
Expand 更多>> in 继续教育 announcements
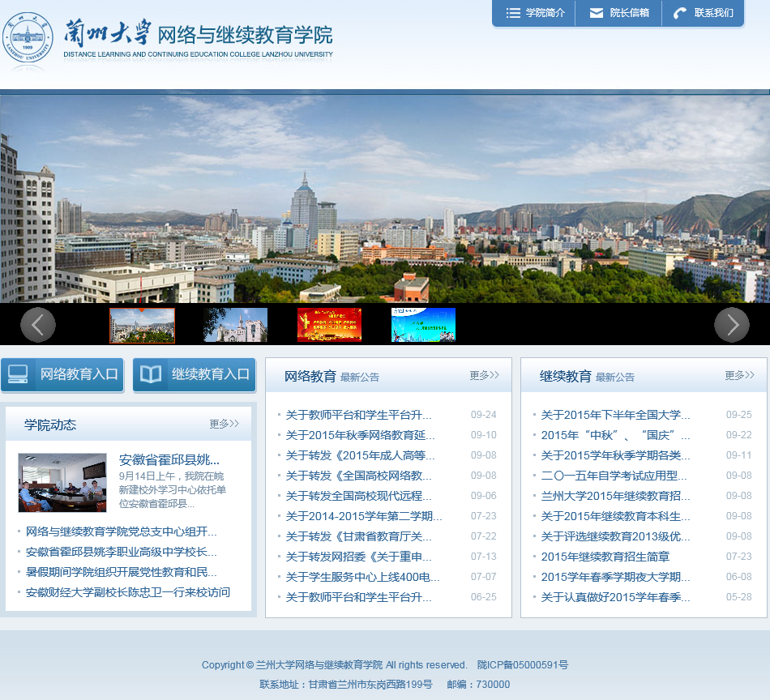(x=739, y=376)
